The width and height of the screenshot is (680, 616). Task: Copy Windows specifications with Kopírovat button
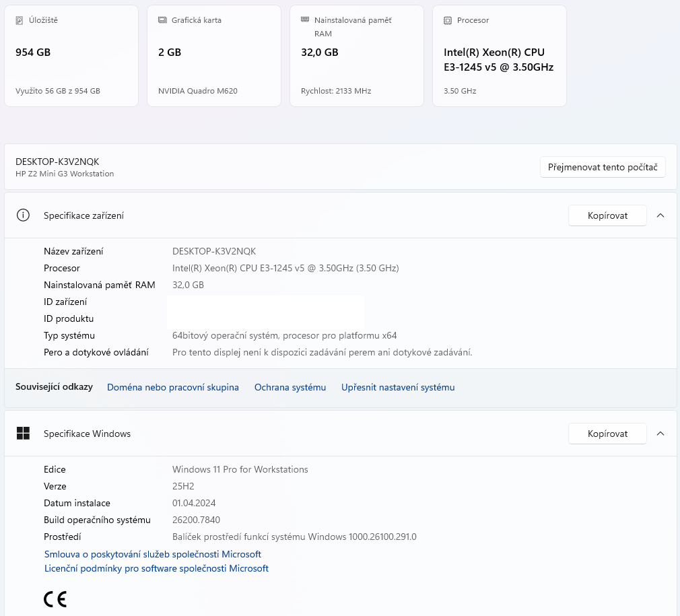tap(607, 434)
